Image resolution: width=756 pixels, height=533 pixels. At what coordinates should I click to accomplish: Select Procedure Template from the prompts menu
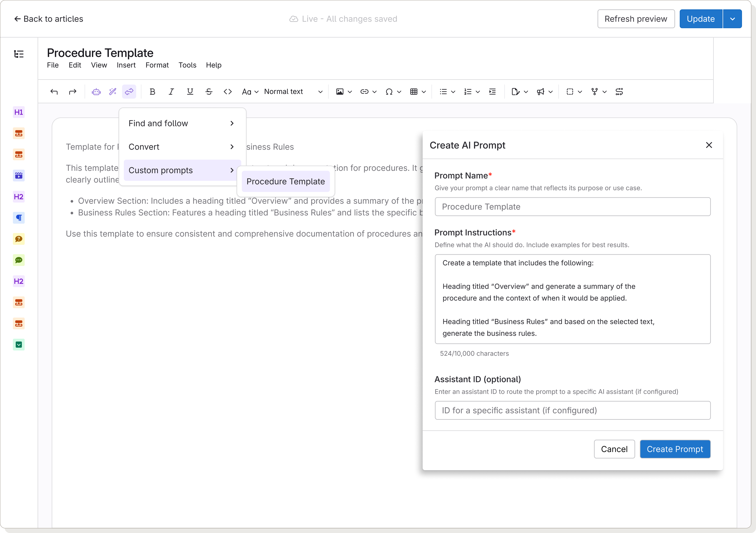click(x=285, y=181)
